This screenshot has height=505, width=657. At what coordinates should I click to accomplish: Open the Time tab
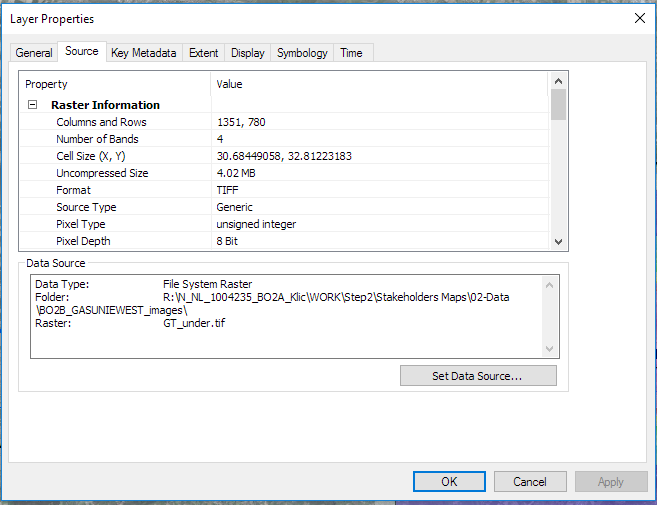point(351,53)
